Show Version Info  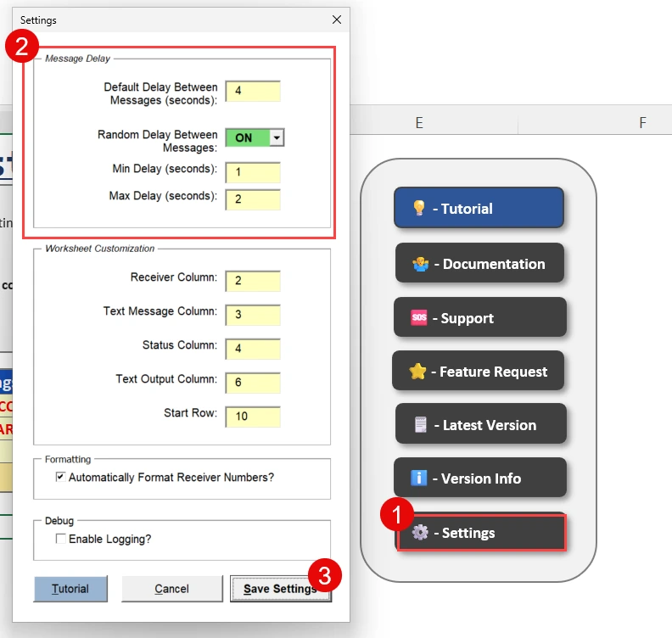[480, 478]
